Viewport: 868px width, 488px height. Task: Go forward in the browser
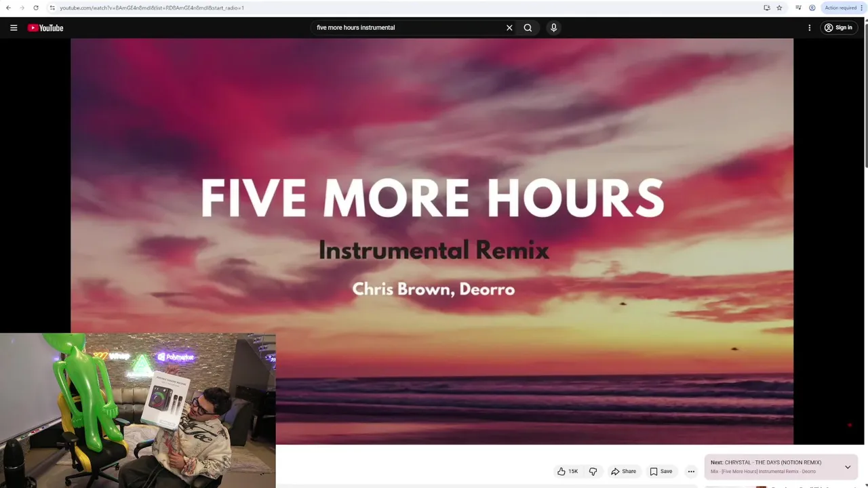pyautogui.click(x=22, y=8)
